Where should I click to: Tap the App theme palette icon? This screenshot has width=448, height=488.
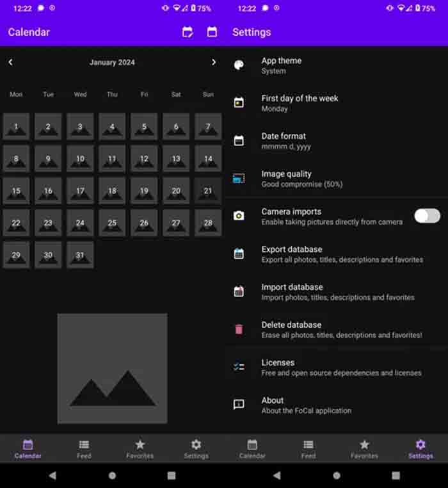click(x=239, y=65)
